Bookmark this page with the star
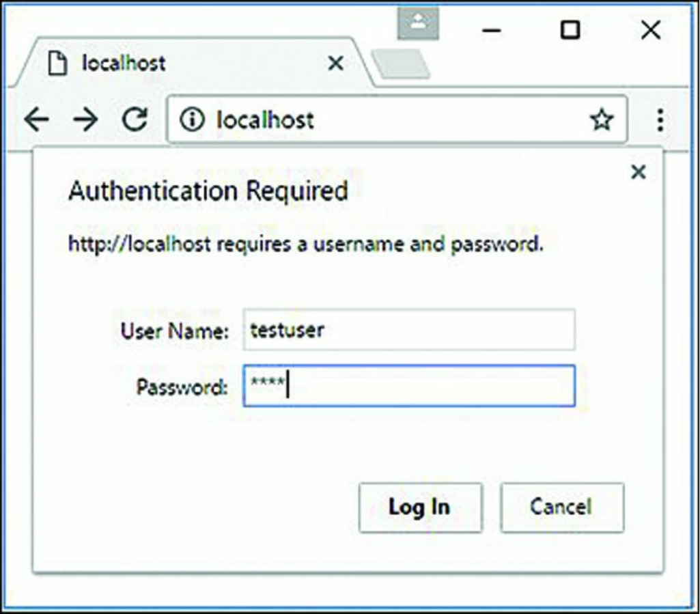This screenshot has width=700, height=614. click(601, 121)
